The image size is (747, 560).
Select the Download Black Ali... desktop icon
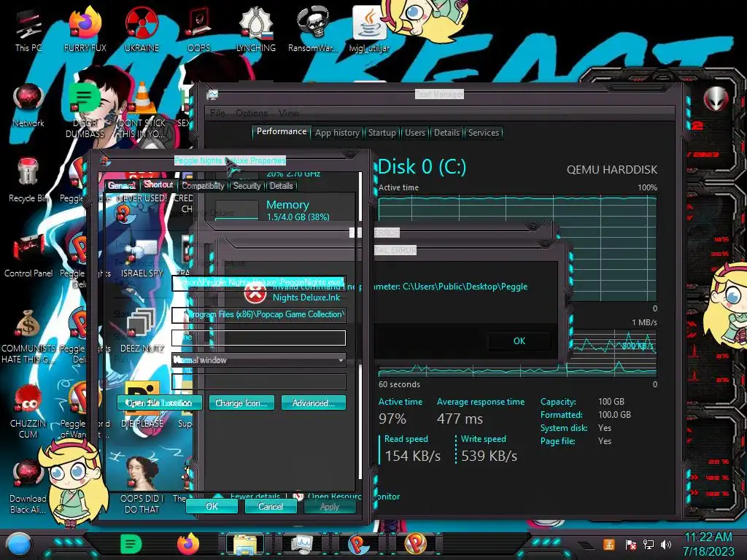(x=28, y=486)
